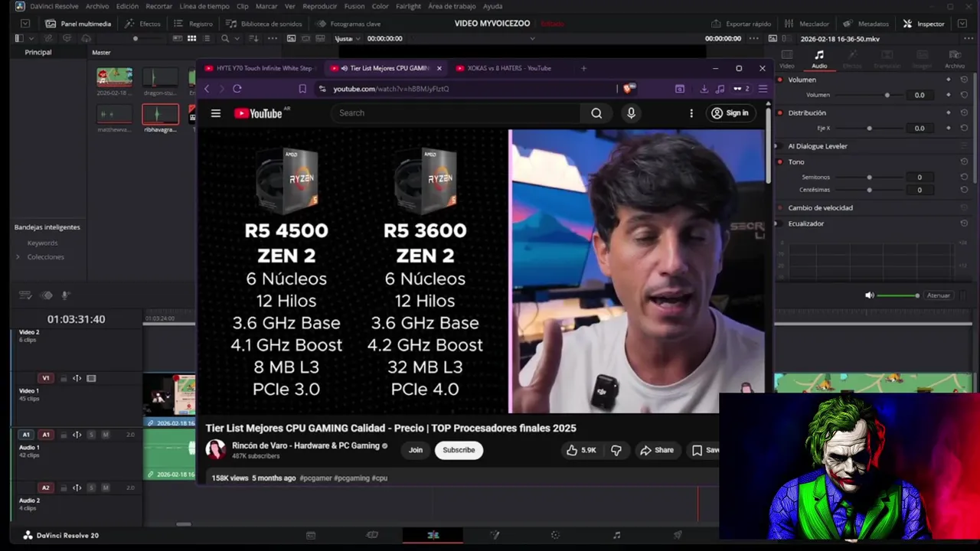Lock the Video 1 track
This screenshot has height=551, width=980.
64,378
